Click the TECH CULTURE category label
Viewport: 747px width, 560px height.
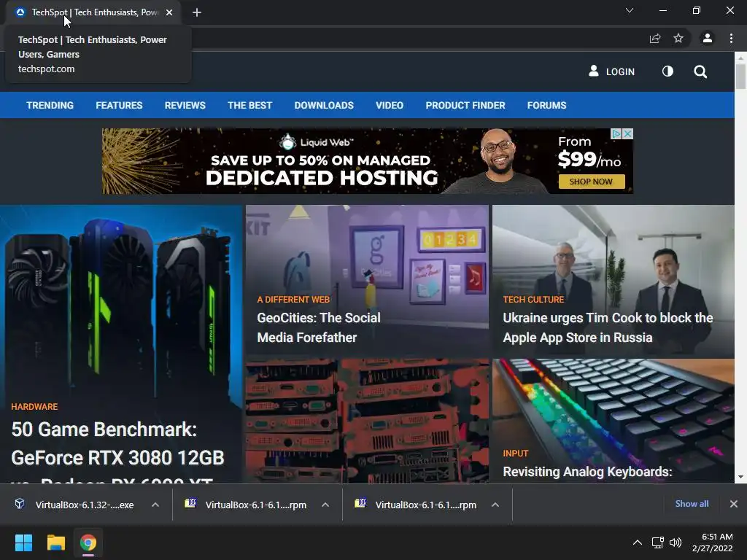click(533, 300)
